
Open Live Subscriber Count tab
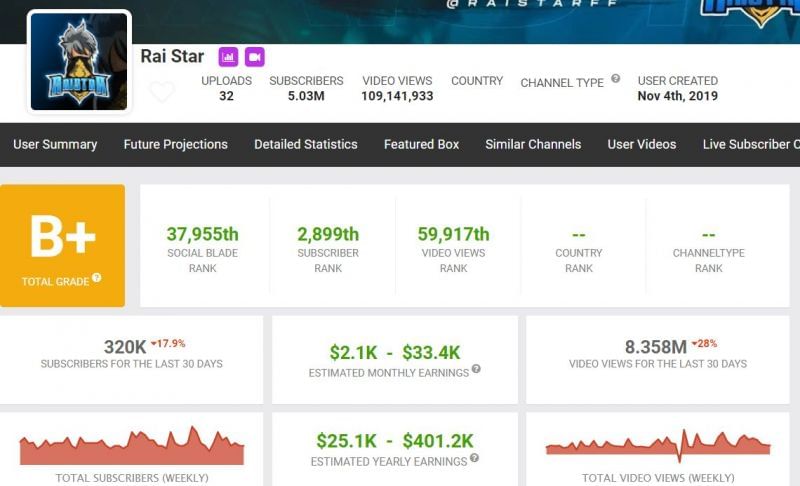[x=750, y=144]
